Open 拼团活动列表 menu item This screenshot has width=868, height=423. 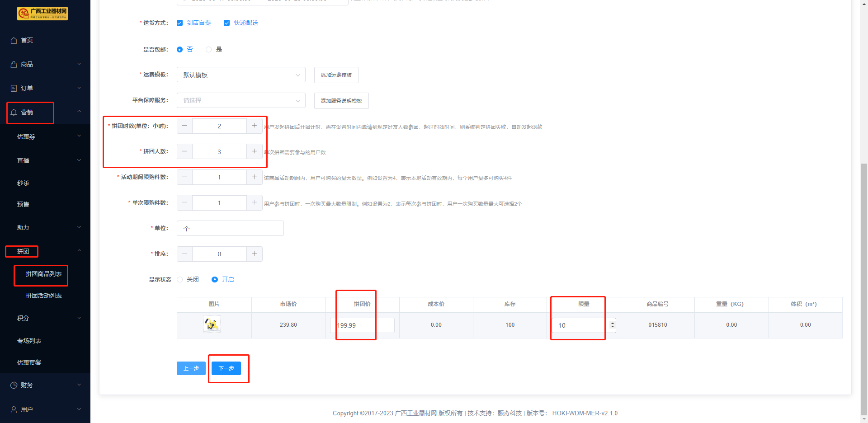(x=43, y=296)
